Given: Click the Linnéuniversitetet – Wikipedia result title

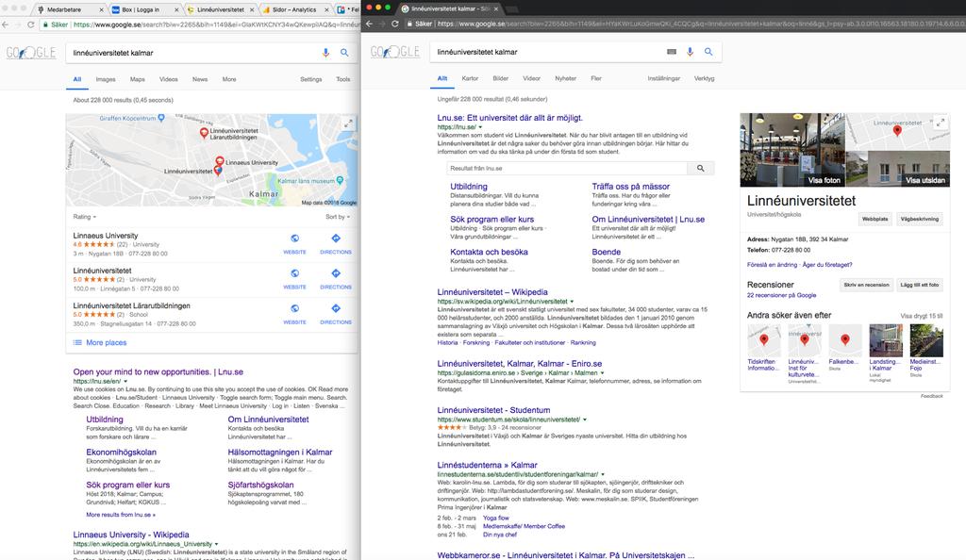Looking at the screenshot, I should point(492,292).
